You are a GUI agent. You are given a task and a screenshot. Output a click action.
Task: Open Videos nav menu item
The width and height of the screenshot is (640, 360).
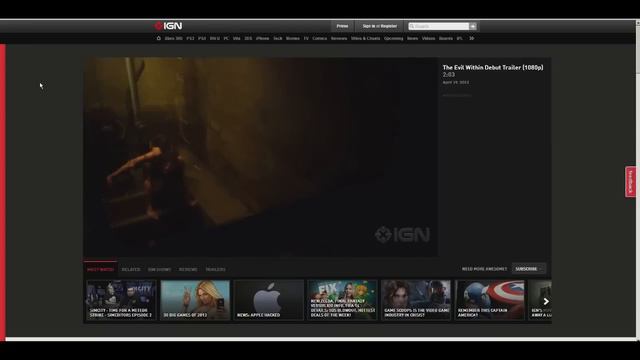pyautogui.click(x=429, y=38)
